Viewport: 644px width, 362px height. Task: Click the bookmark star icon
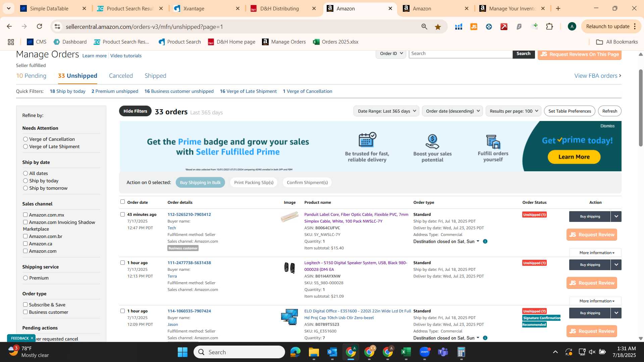click(x=438, y=27)
